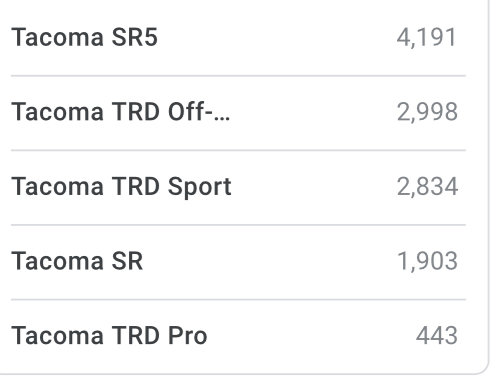The image size is (502, 380).
Task: Click the 1,903 count beside Tacoma SR
Action: pyautogui.click(x=427, y=261)
